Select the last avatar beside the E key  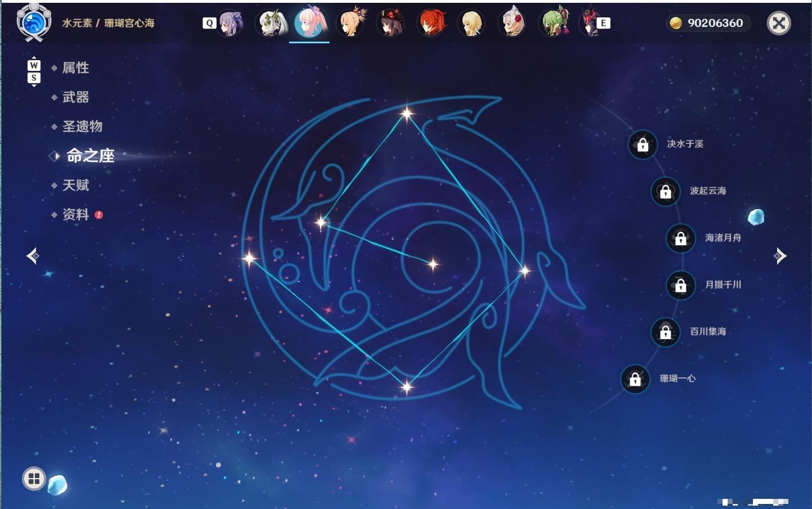click(x=589, y=23)
